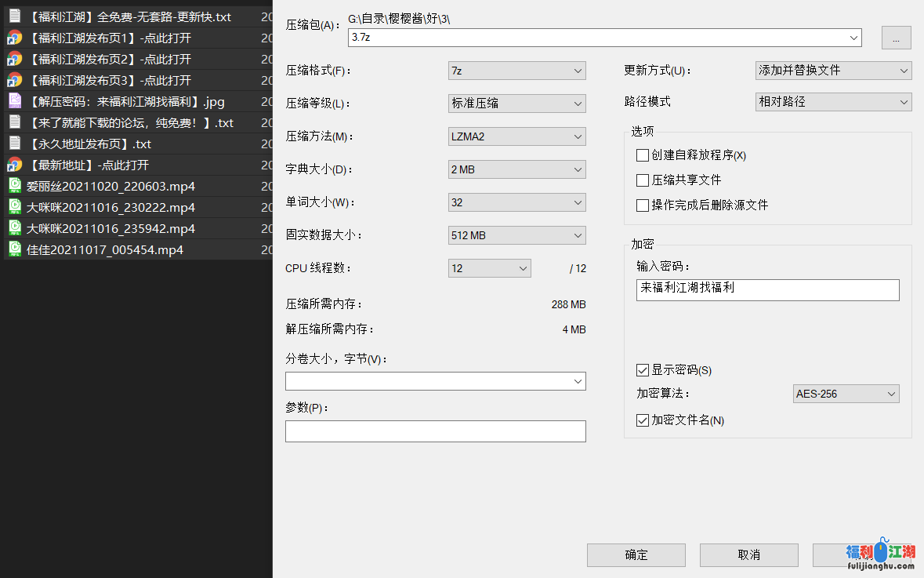Uncheck the 显示密码 checkbox
This screenshot has height=578, width=924.
click(x=643, y=370)
